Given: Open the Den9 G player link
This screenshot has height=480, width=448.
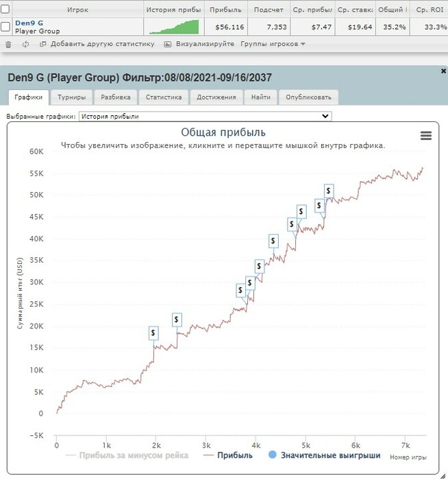Looking at the screenshot, I should click(29, 23).
